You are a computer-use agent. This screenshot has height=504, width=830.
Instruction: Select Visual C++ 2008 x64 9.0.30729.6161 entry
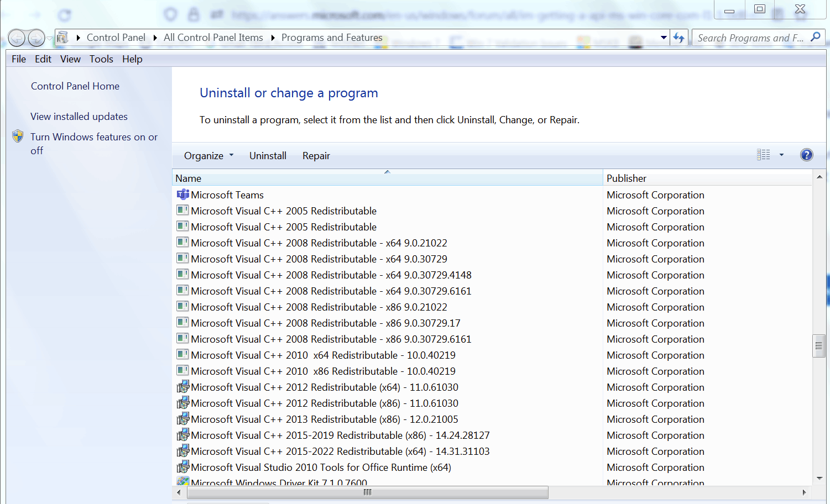pos(331,291)
